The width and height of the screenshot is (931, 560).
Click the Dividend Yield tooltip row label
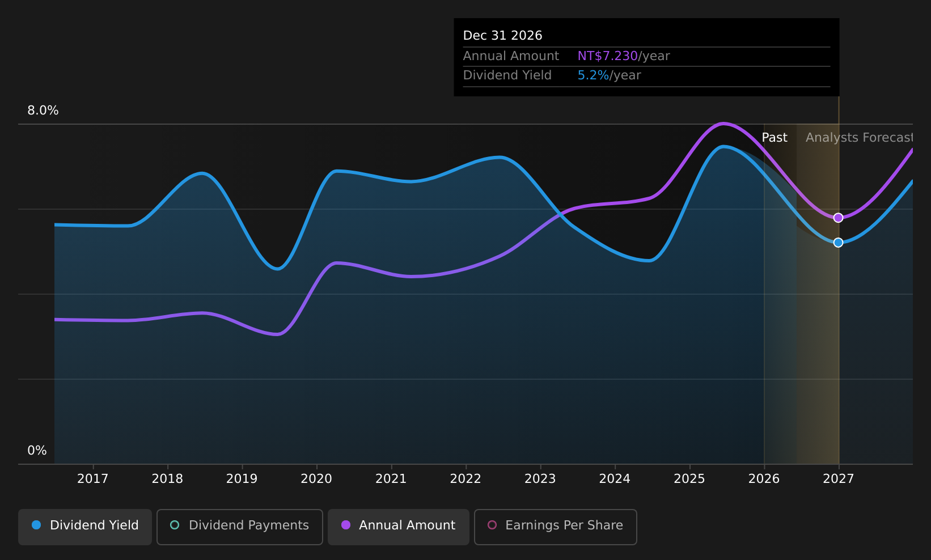click(507, 75)
